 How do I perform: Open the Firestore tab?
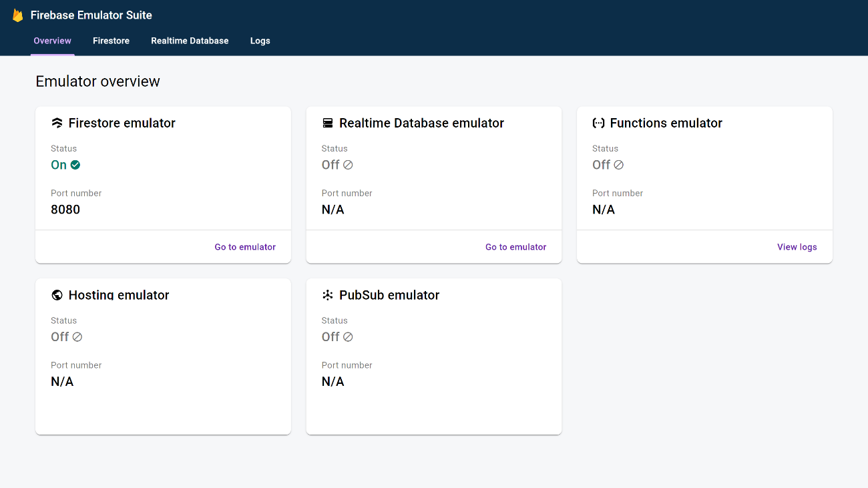coord(112,41)
